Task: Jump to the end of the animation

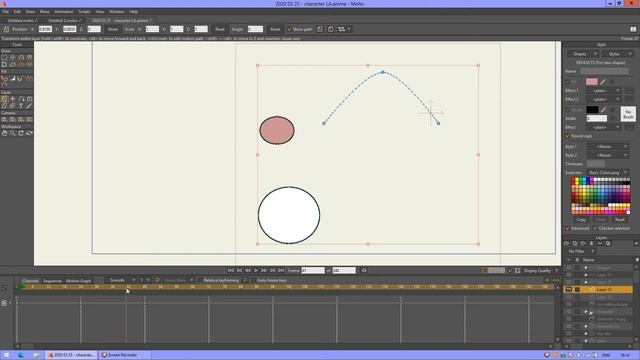Action: pyautogui.click(x=281, y=270)
